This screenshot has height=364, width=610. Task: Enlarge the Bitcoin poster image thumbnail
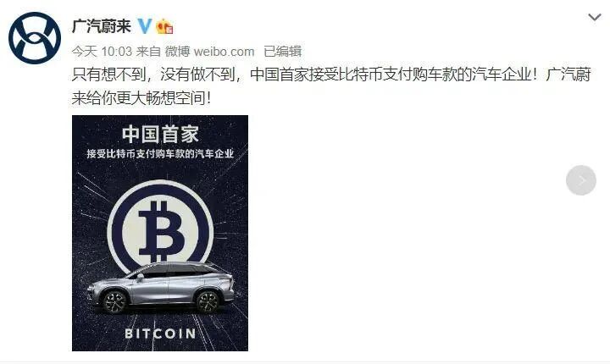click(160, 233)
